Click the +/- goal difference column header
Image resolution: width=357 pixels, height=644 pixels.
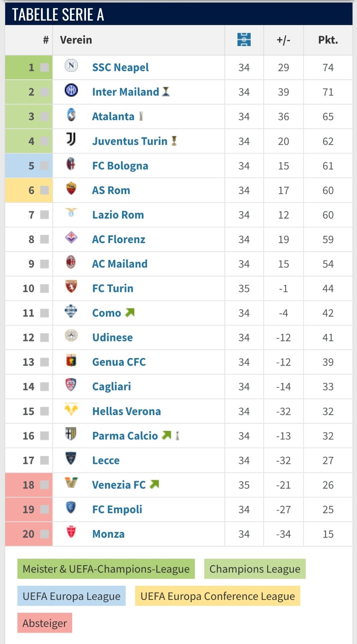click(284, 40)
